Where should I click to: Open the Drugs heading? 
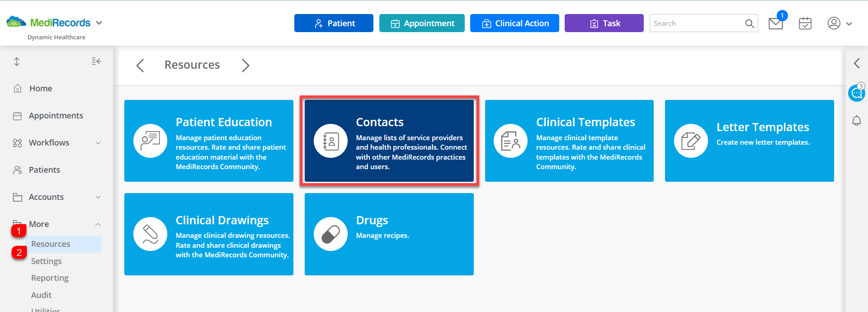(x=372, y=220)
